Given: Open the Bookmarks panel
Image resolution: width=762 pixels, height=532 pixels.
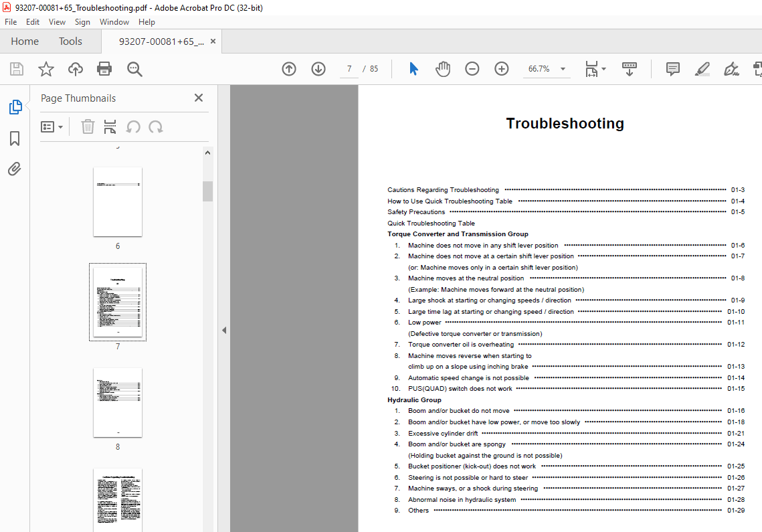Looking at the screenshot, I should click(14, 138).
